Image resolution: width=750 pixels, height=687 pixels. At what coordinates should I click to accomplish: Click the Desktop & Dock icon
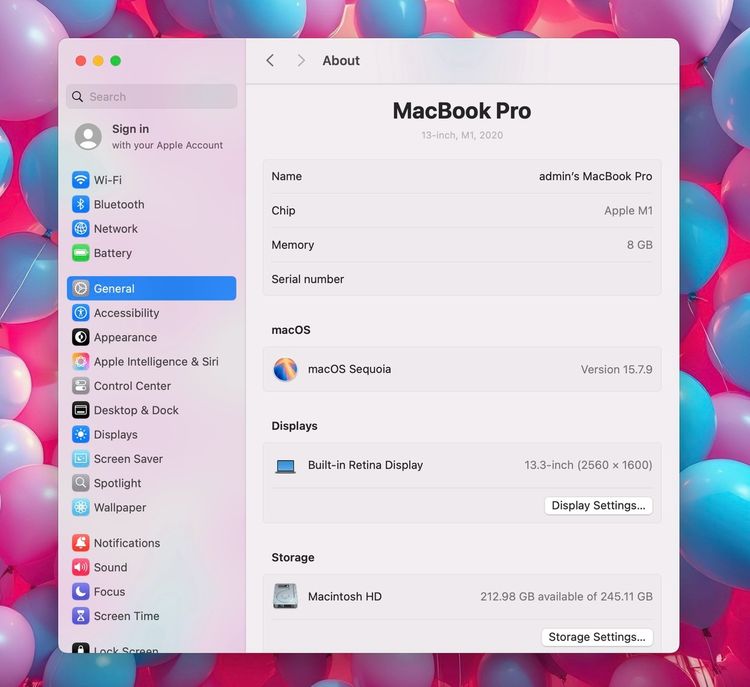pyautogui.click(x=80, y=410)
